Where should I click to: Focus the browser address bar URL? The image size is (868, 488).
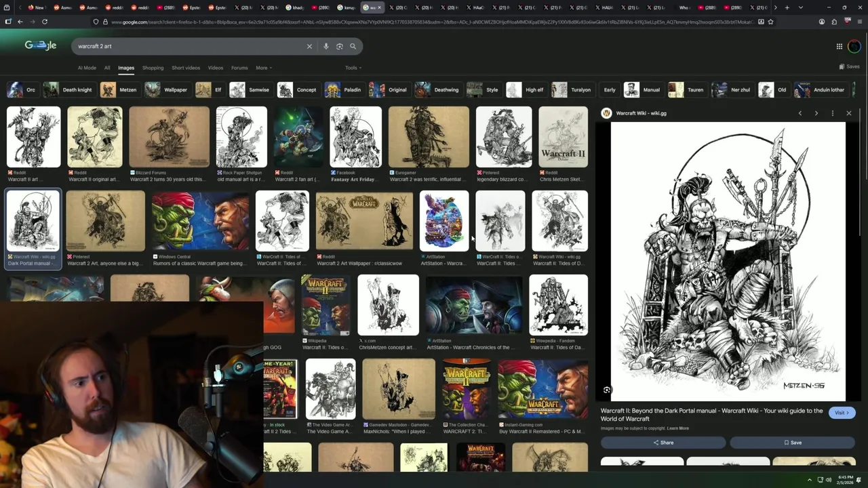pyautogui.click(x=431, y=22)
